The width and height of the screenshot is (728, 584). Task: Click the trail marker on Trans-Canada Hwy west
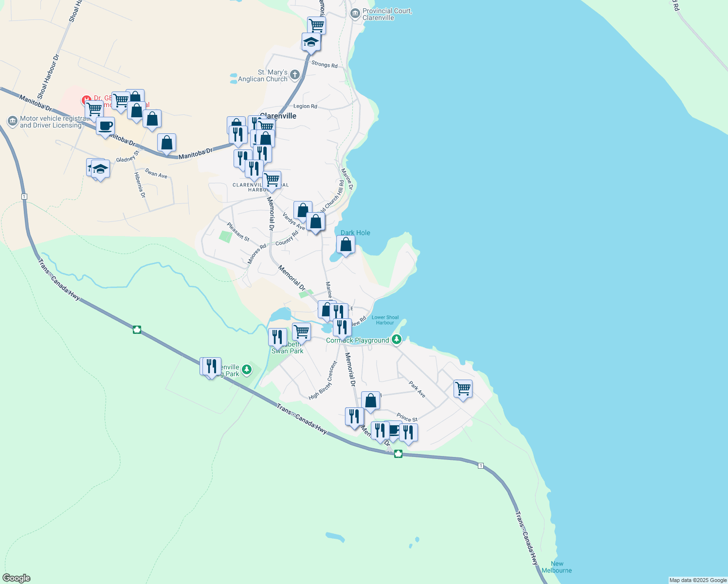point(137,329)
